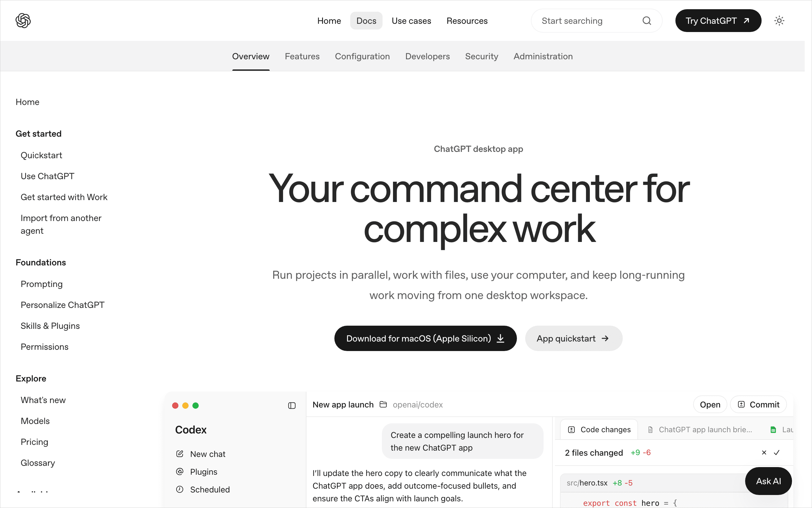Open the App quickstart button
The width and height of the screenshot is (812, 508).
[x=574, y=338]
